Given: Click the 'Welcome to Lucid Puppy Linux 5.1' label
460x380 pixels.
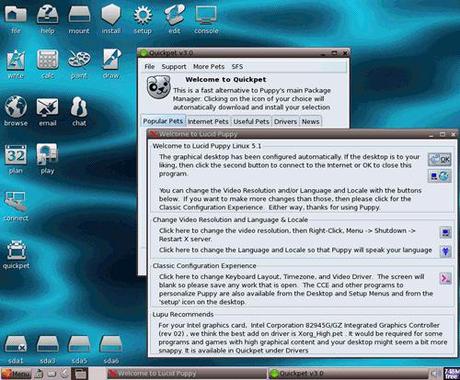Looking at the screenshot, I should pos(207,146).
